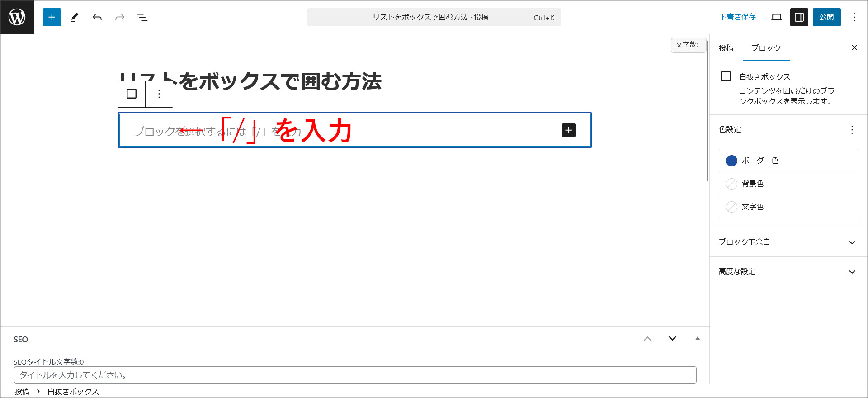Collapse the SEO panel triangle toggle

(698, 338)
